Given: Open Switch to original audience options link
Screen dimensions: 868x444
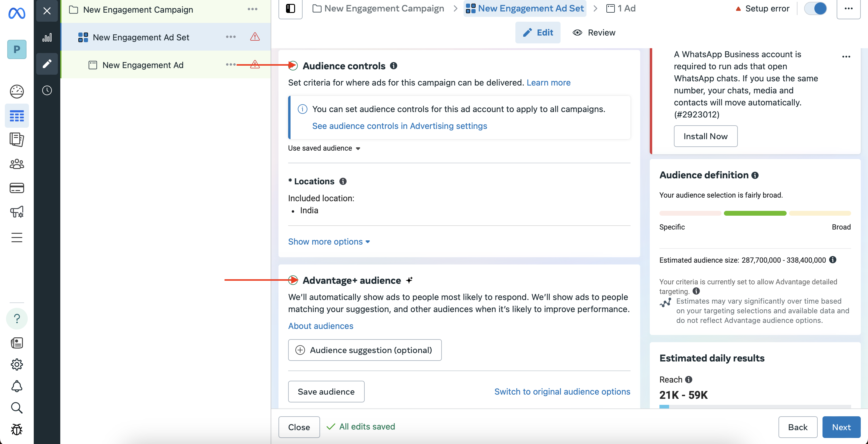Looking at the screenshot, I should (x=562, y=392).
